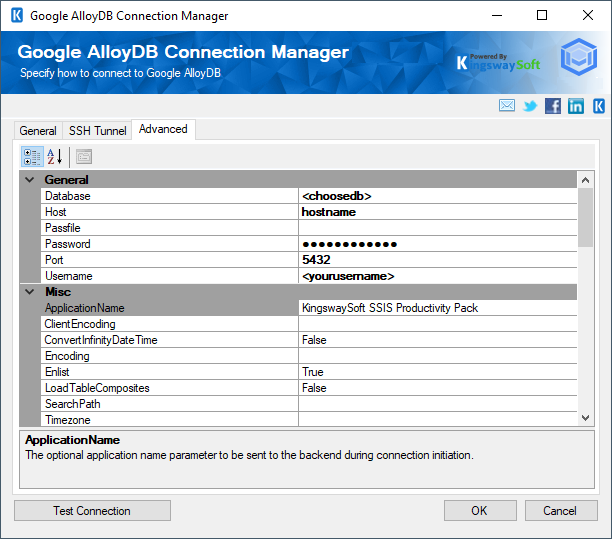Edit the Username value <yourusername>
612x539 pixels.
click(438, 276)
